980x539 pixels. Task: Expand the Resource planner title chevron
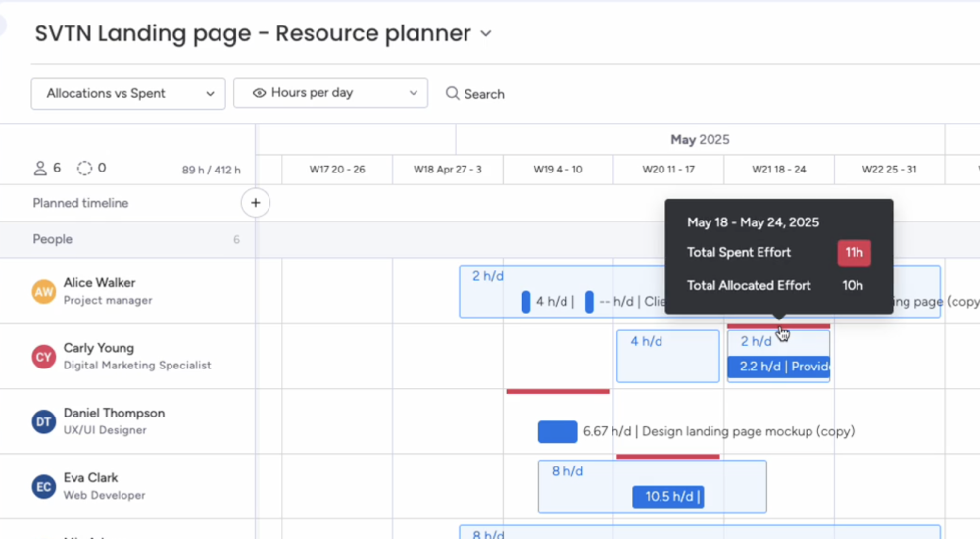coord(486,34)
